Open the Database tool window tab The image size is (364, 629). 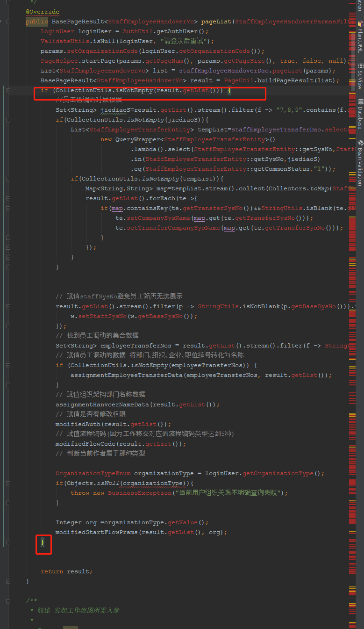[x=360, y=115]
